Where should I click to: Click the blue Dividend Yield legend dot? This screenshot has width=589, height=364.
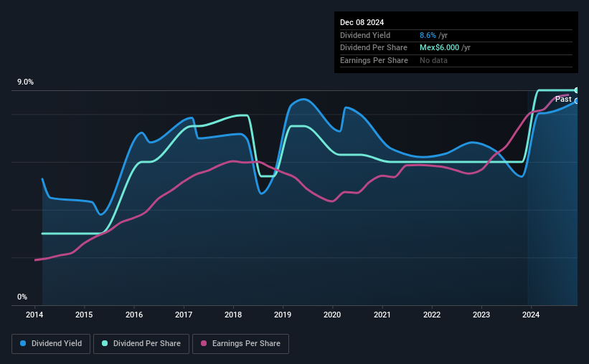[x=23, y=343]
